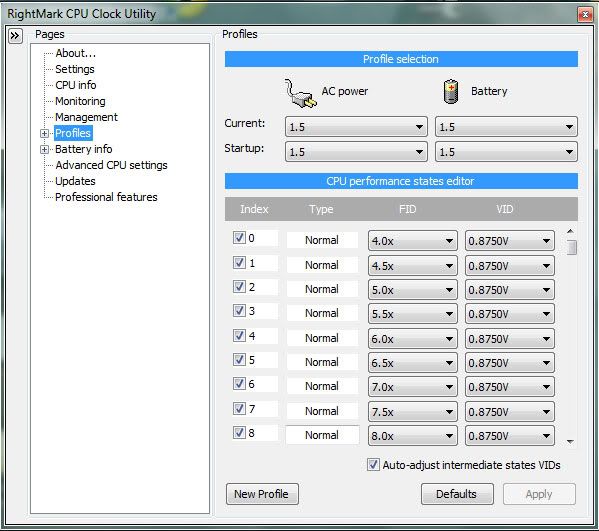This screenshot has height=531, width=599.
Task: Toggle the index 8 state checkbox
Action: click(x=239, y=432)
